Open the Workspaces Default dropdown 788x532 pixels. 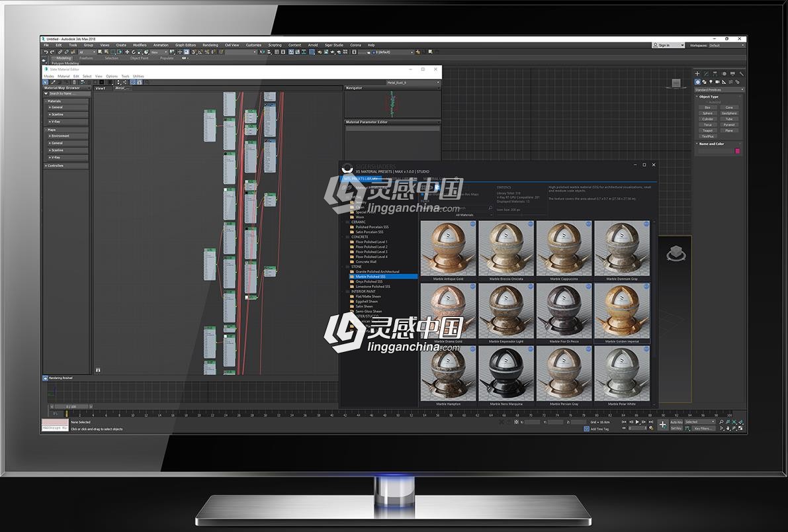pos(726,45)
